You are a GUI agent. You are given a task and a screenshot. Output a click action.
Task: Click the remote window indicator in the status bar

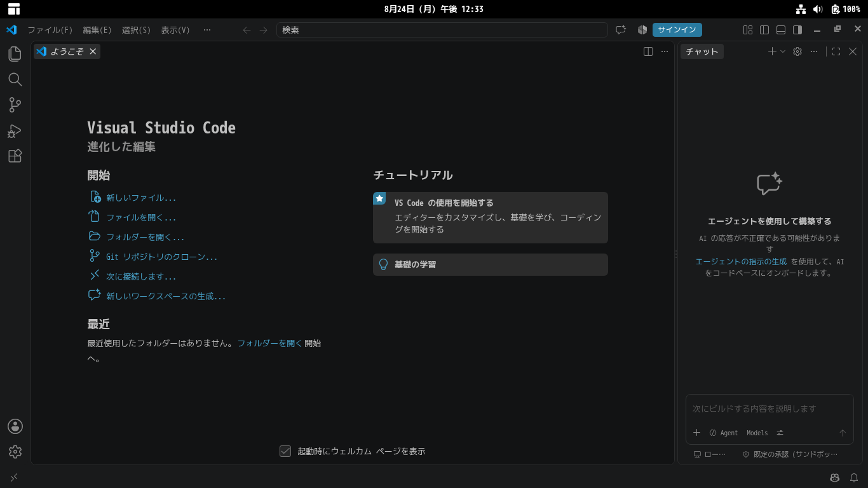14,477
